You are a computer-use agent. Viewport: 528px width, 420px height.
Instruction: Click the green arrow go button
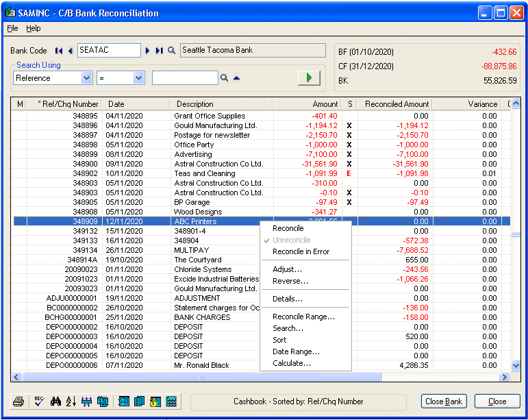309,78
